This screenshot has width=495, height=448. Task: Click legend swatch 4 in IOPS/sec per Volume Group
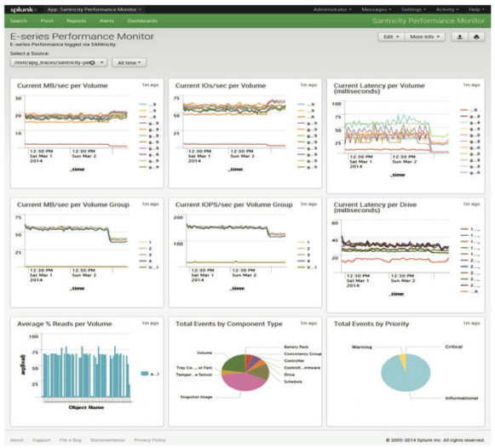pyautogui.click(x=301, y=261)
